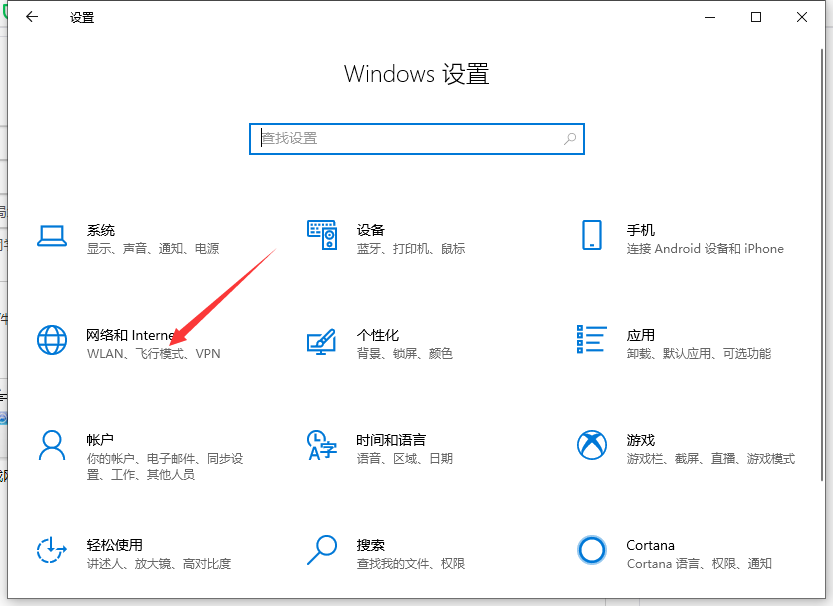Click the 蓝牙、打印机、鼠标 description text
Image resolution: width=833 pixels, height=606 pixels.
(x=411, y=249)
